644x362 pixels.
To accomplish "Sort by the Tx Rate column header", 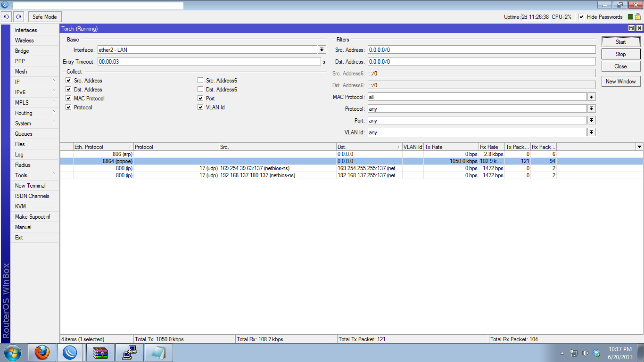I will [x=451, y=147].
